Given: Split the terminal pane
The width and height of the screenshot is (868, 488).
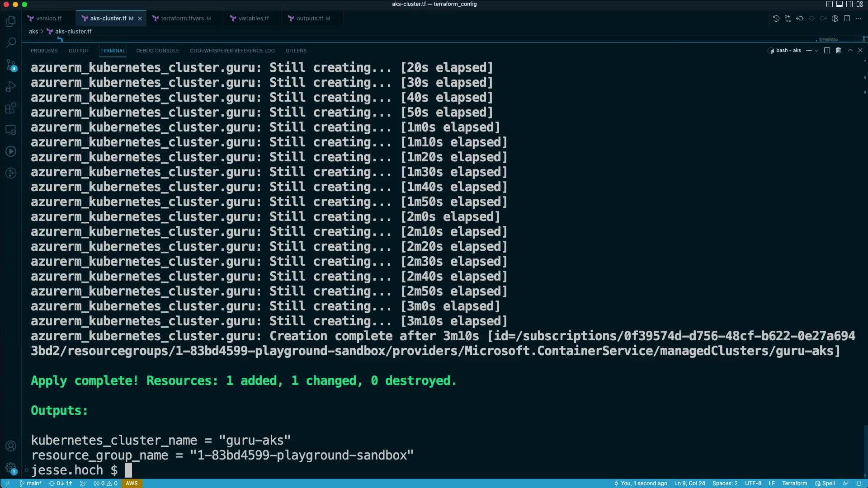Looking at the screenshot, I should point(827,51).
